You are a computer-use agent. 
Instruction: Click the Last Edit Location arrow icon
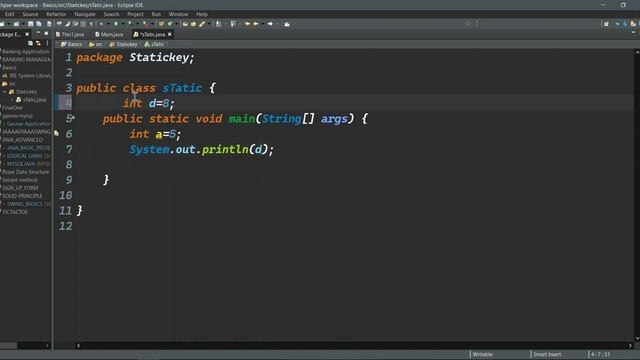[247, 24]
